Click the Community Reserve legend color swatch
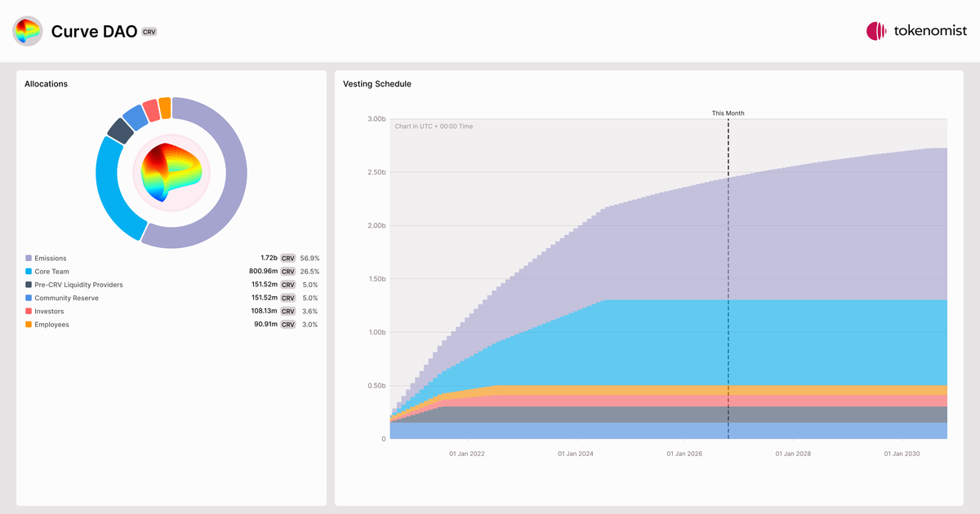This screenshot has height=514, width=980. (x=29, y=298)
